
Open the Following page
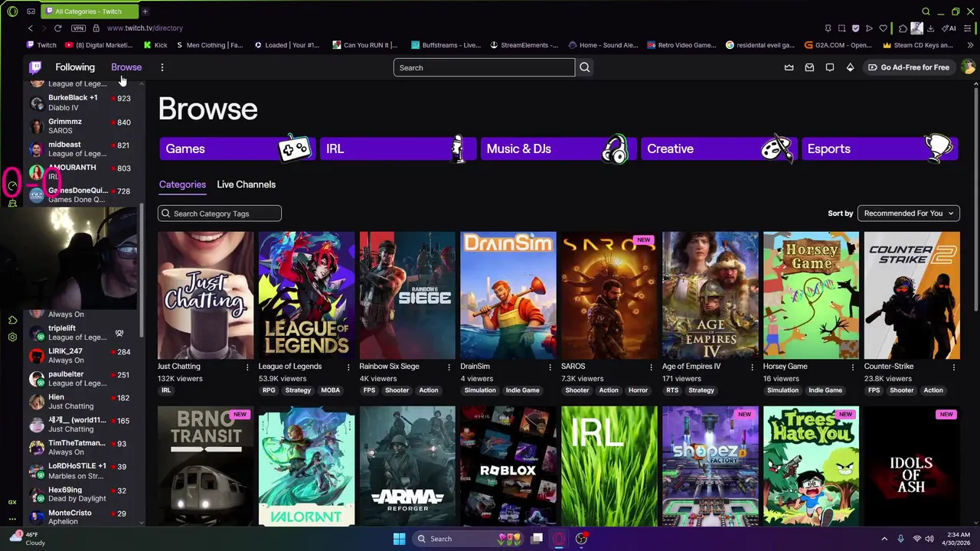[75, 67]
